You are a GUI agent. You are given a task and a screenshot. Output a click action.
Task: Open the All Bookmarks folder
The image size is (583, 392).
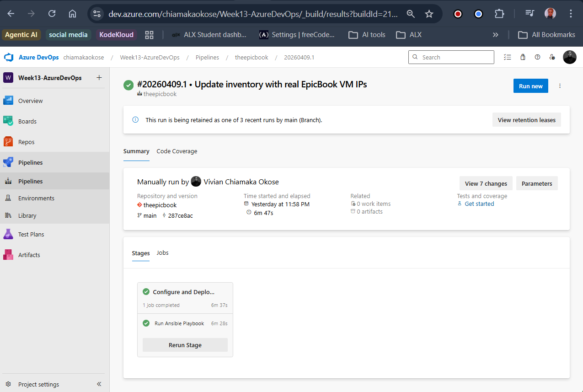coord(546,35)
